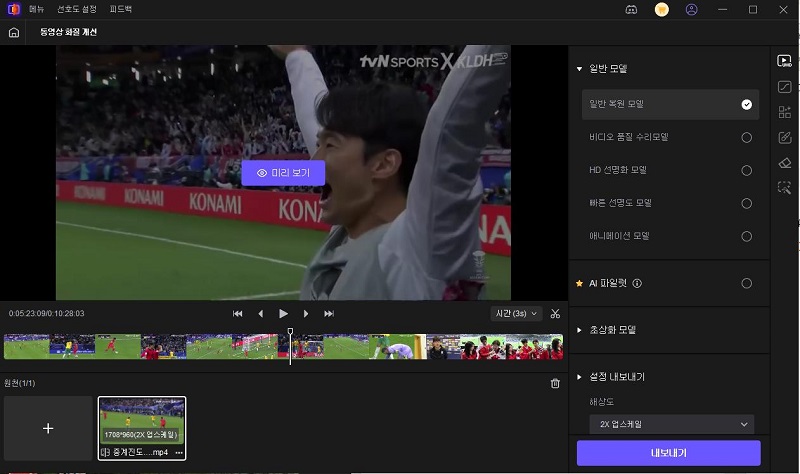The image size is (800, 474).
Task: Open the 시간 (3s) dropdown
Action: point(516,313)
